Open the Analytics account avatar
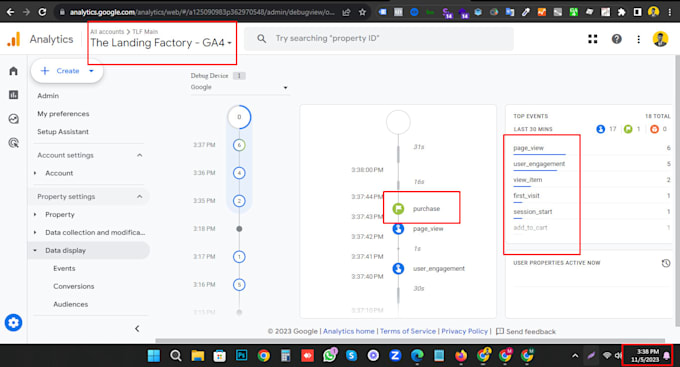 [660, 39]
